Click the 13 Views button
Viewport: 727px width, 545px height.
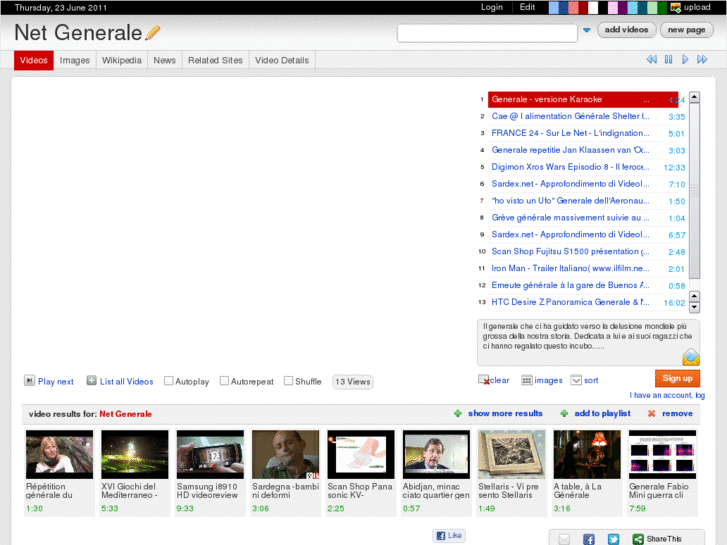pos(352,382)
